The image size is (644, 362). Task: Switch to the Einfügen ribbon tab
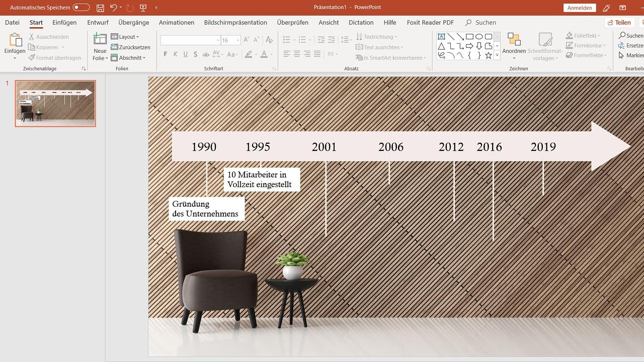(64, 23)
